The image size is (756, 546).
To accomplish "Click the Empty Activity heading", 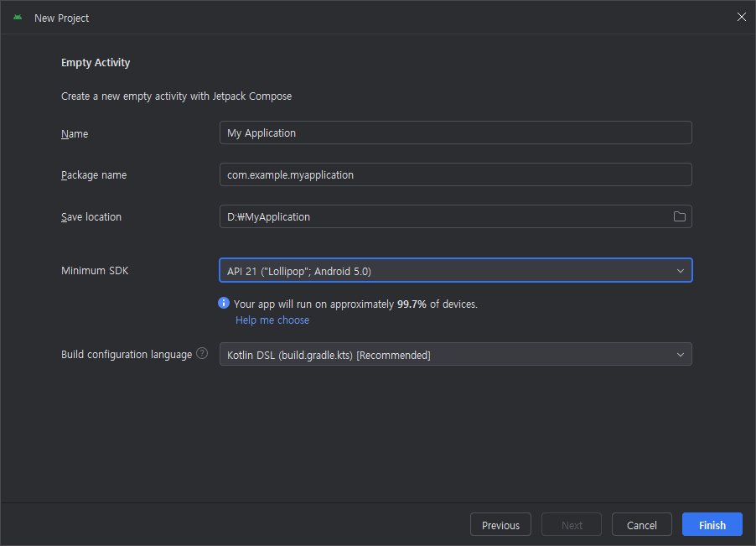I will click(96, 63).
